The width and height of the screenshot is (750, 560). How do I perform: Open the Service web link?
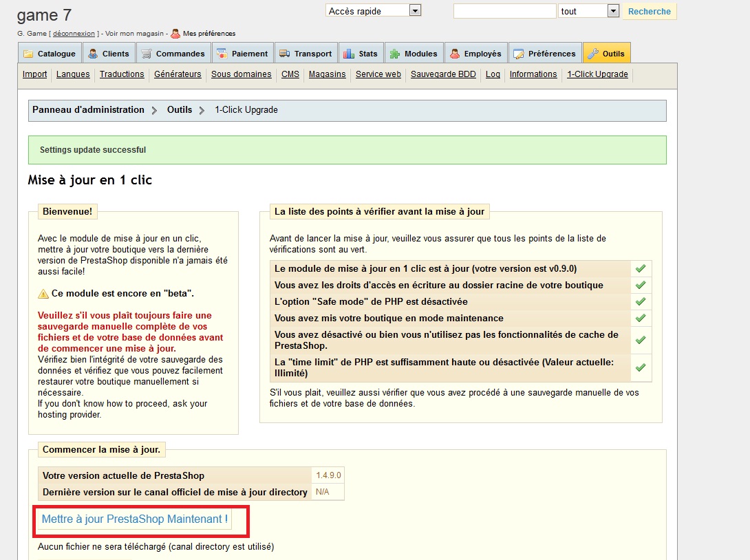378,74
